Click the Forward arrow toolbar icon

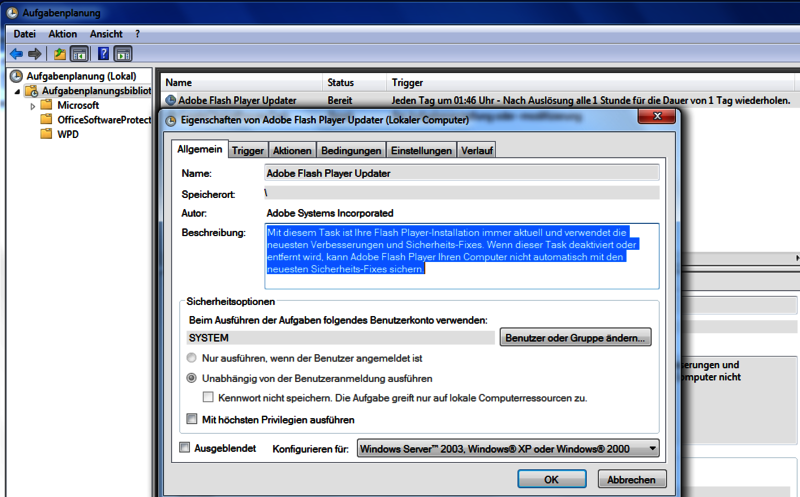(35, 54)
